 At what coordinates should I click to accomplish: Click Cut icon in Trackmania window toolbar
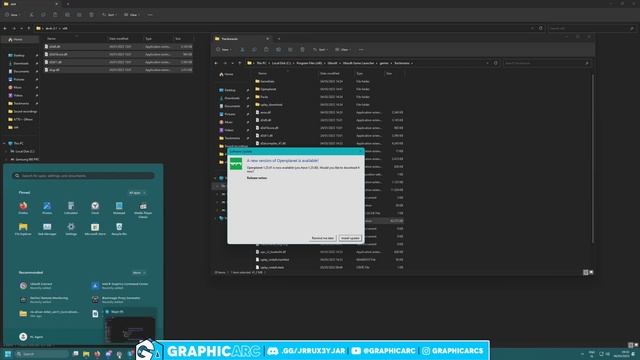tap(242, 49)
